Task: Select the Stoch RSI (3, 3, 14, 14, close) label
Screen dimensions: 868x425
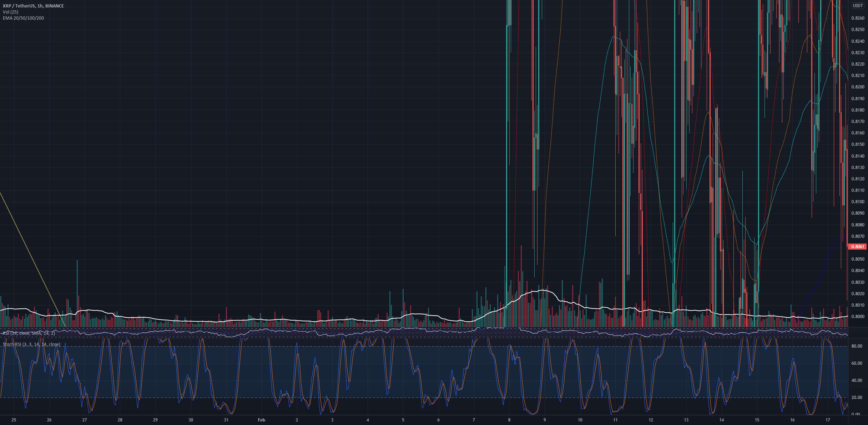Action: click(x=31, y=344)
